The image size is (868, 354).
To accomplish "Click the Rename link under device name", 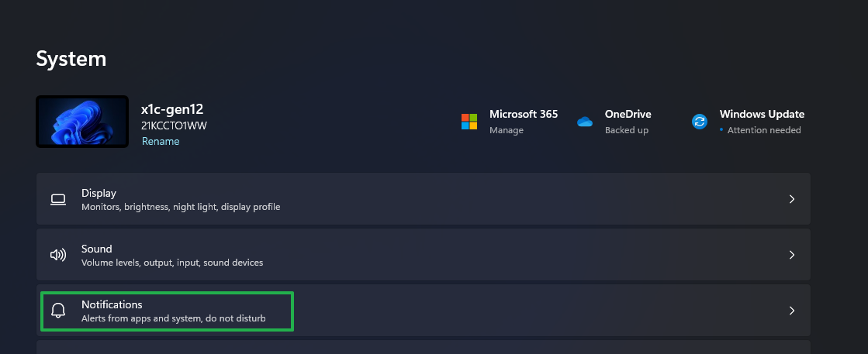I will tap(161, 142).
